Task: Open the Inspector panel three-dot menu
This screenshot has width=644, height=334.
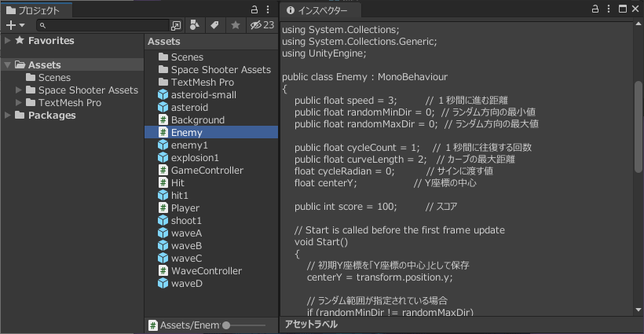Action: pos(609,9)
